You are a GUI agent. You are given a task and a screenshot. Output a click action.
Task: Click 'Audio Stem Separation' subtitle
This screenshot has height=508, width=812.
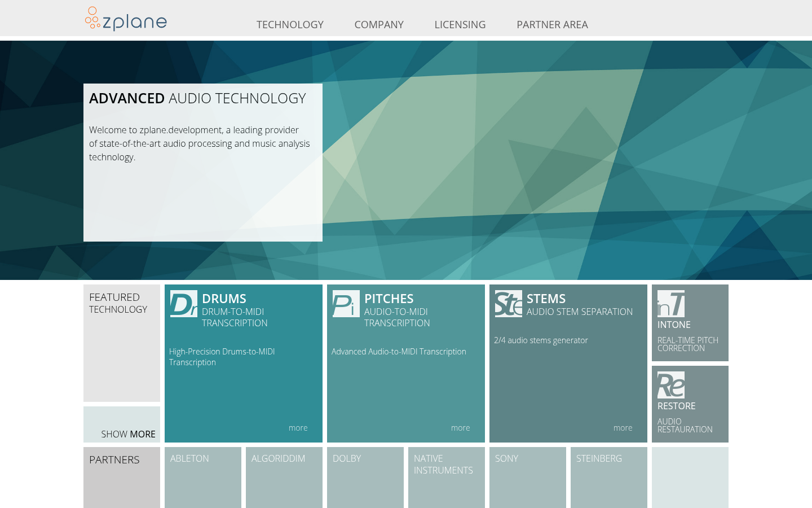[x=580, y=312]
